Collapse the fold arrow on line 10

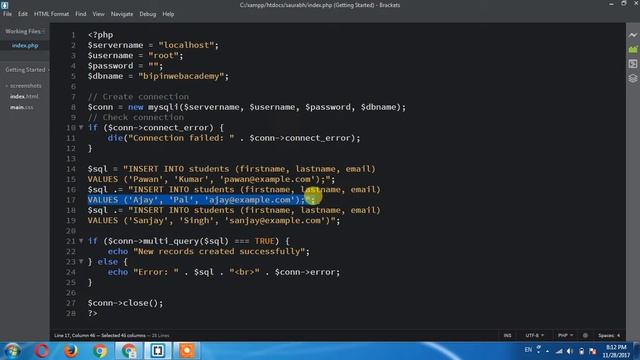[81, 128]
